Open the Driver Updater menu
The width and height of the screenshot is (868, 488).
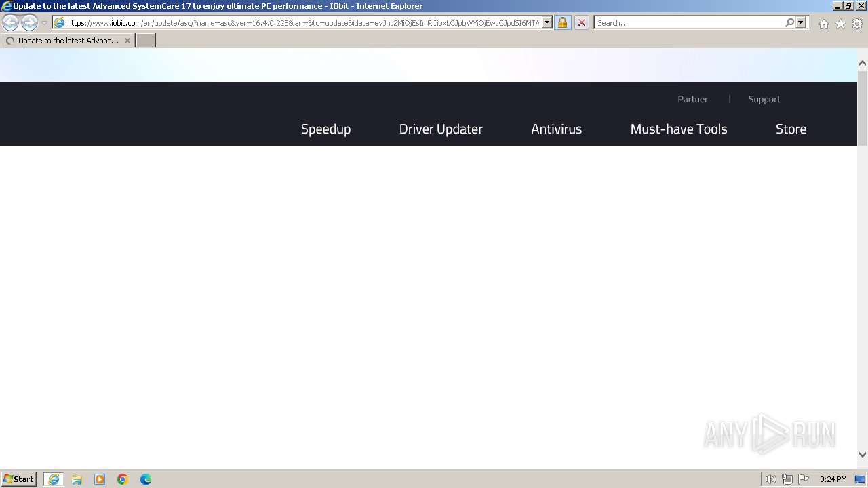(441, 129)
